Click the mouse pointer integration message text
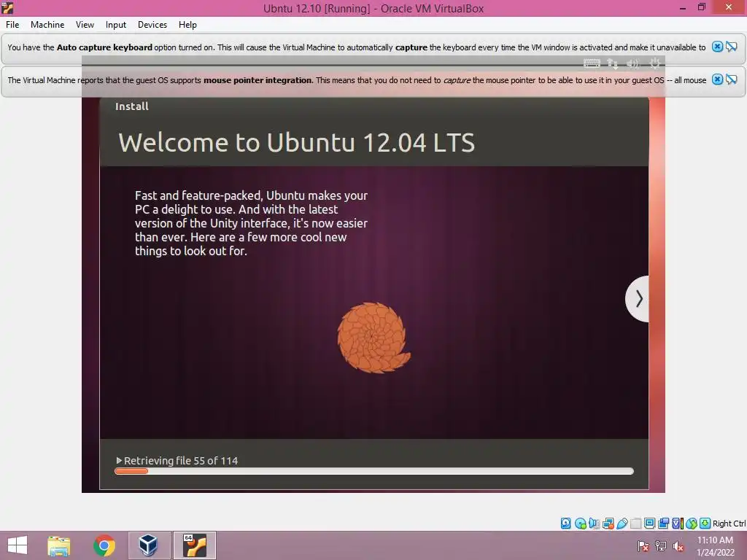Screen dimensions: 747x560 click(x=357, y=80)
